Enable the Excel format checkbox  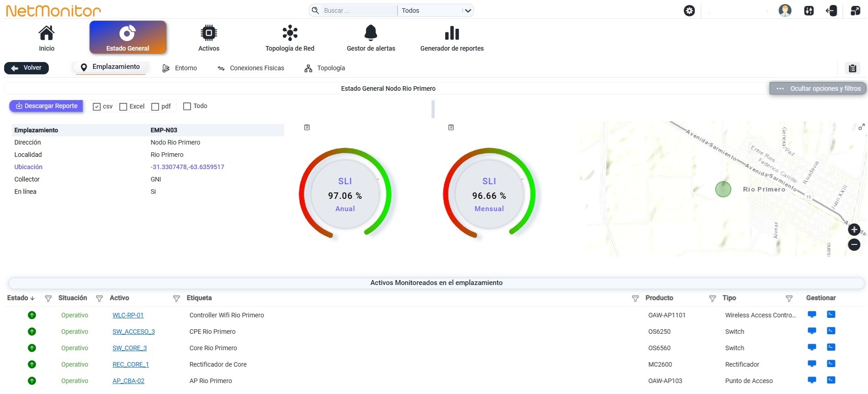point(123,107)
